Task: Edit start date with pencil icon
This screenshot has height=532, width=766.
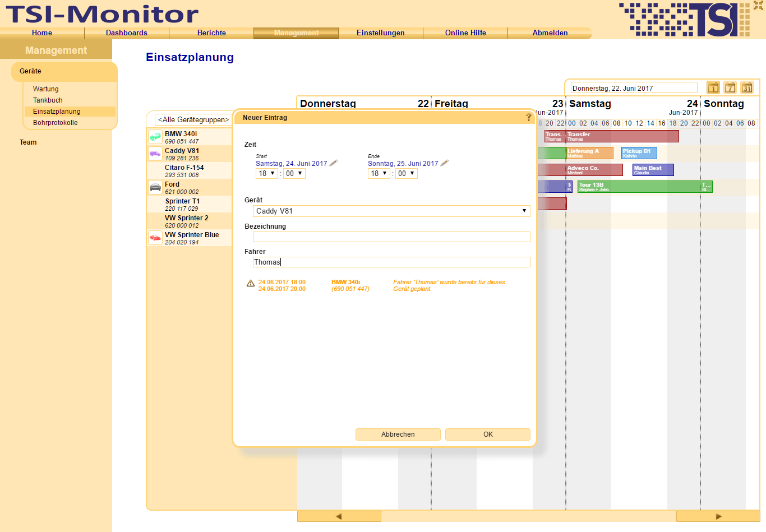Action: coord(333,163)
